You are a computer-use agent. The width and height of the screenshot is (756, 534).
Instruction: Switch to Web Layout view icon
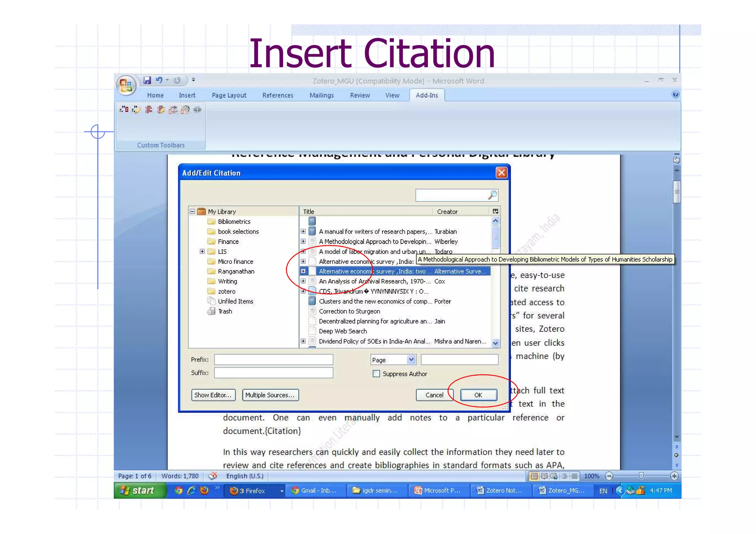point(554,476)
